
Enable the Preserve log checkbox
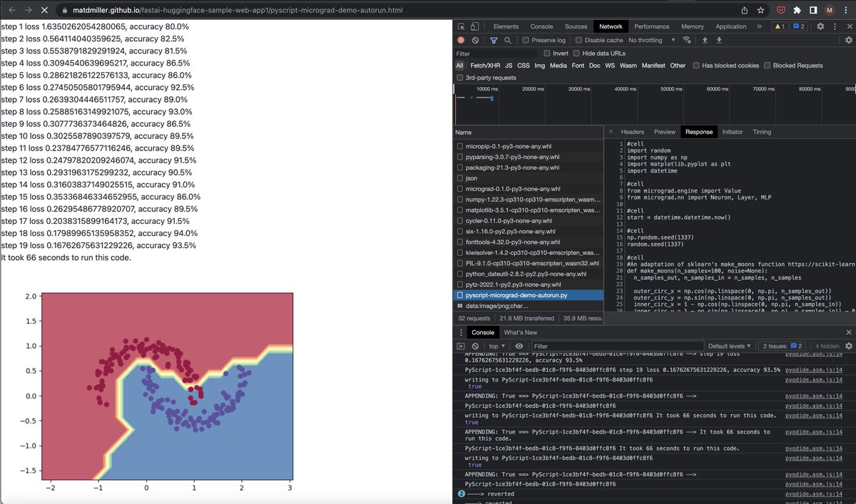(525, 40)
